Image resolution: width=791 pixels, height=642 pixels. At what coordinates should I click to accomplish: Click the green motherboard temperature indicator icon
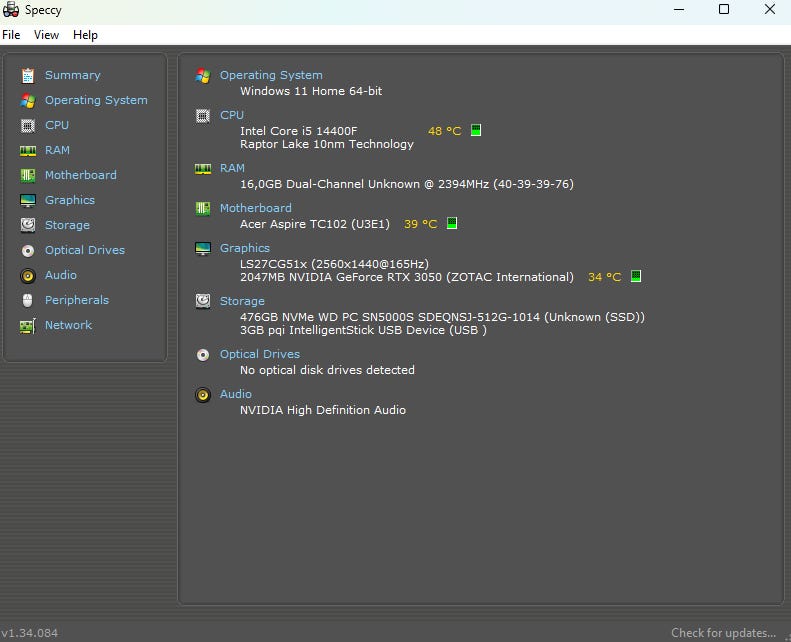tap(452, 223)
